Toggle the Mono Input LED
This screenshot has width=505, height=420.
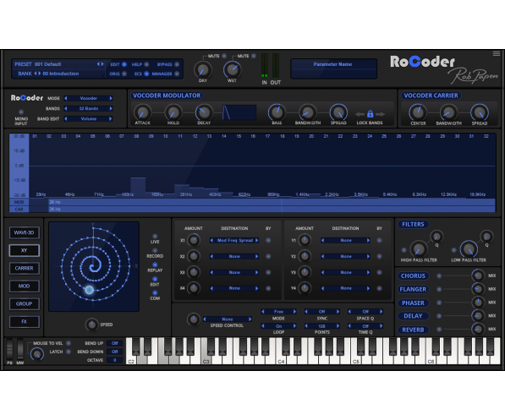[x=21, y=112]
